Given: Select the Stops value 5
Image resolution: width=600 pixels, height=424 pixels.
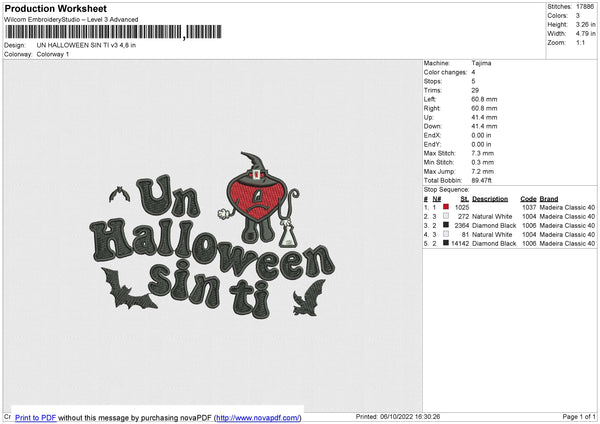Looking at the screenshot, I should (x=473, y=81).
